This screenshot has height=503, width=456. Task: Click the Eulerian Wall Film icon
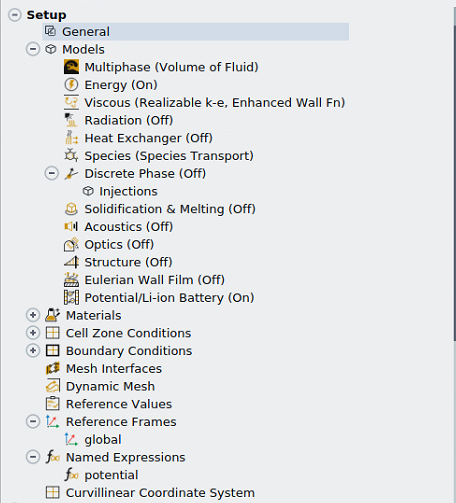[71, 280]
